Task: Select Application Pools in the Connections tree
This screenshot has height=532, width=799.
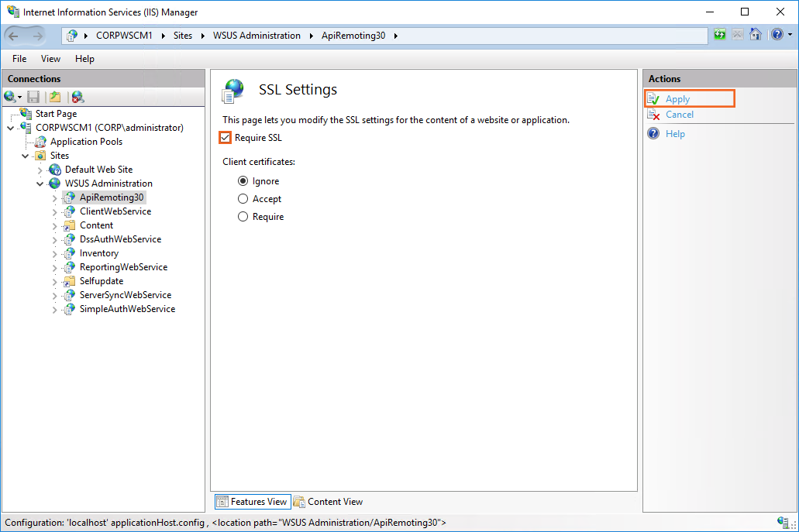Action: click(x=86, y=142)
